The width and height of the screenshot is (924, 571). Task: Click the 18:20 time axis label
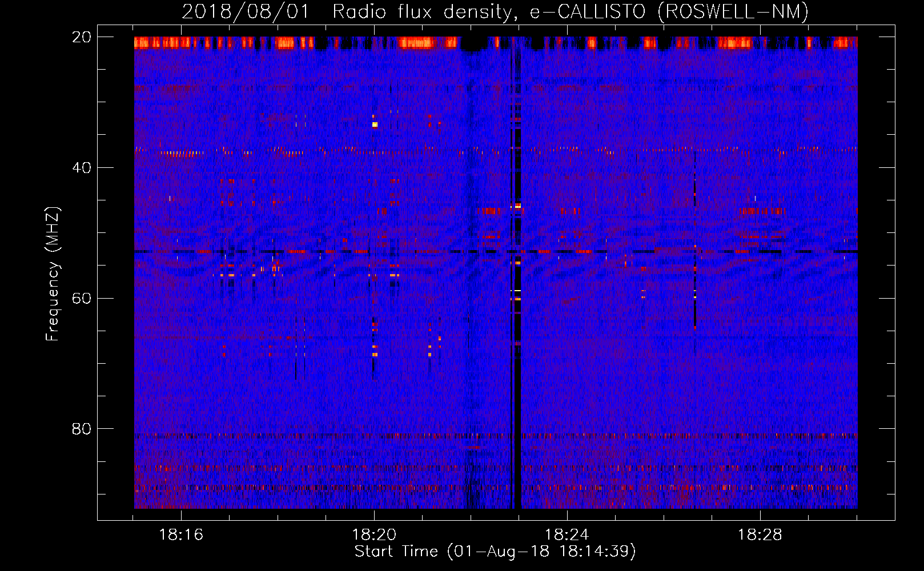click(374, 535)
